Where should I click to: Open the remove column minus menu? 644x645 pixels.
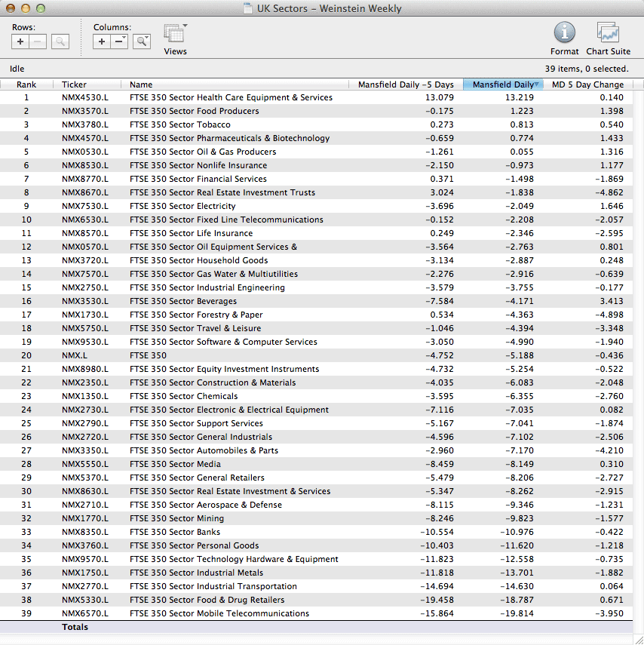pyautogui.click(x=119, y=42)
